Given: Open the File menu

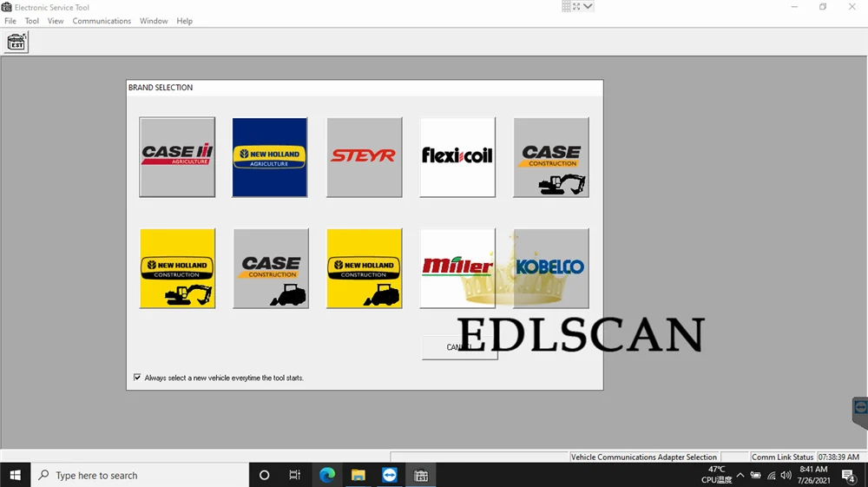Looking at the screenshot, I should (x=10, y=21).
